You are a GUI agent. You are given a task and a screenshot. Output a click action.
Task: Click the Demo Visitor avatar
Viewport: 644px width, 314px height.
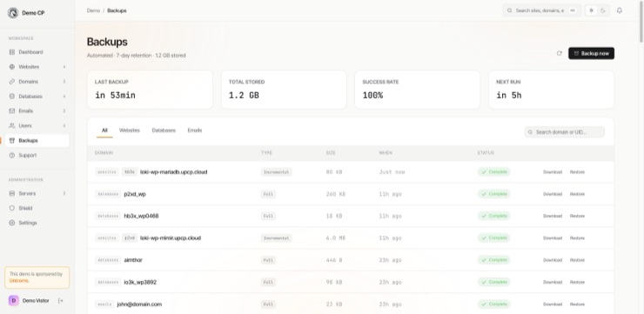pos(14,301)
